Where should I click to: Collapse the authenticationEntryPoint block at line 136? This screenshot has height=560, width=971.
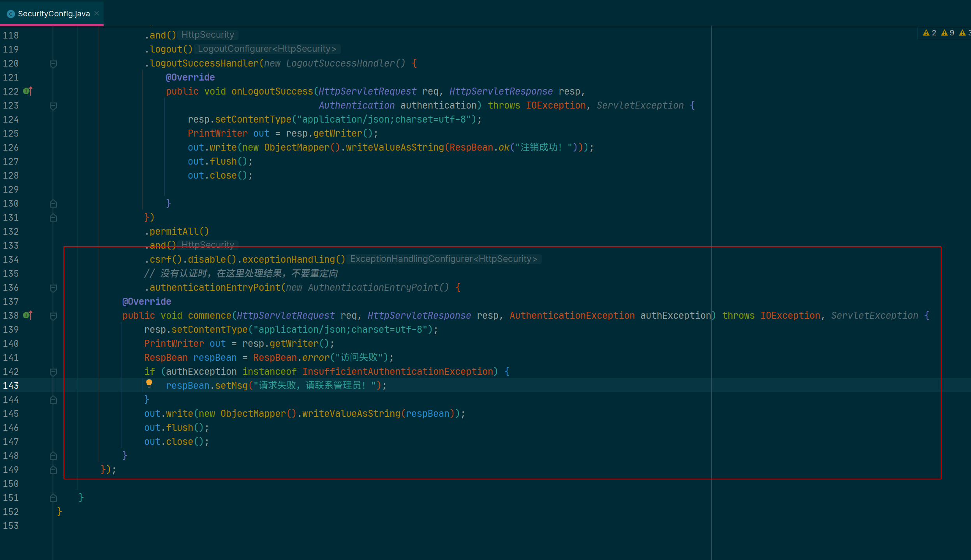coord(53,288)
